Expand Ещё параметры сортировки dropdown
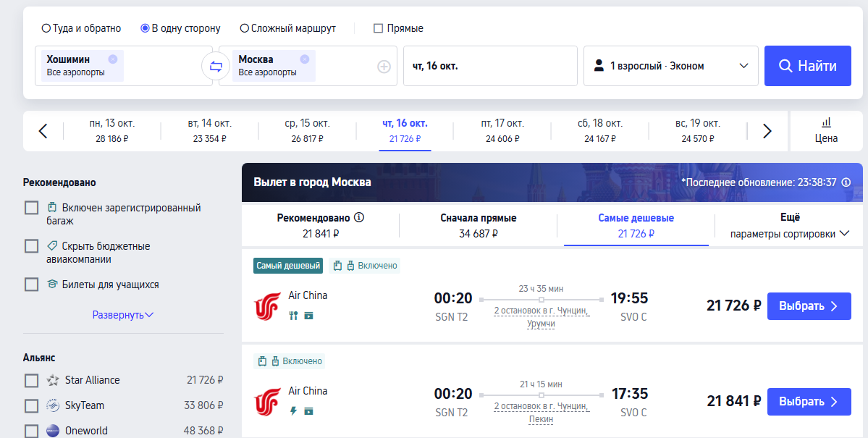868x438 pixels. click(x=789, y=225)
